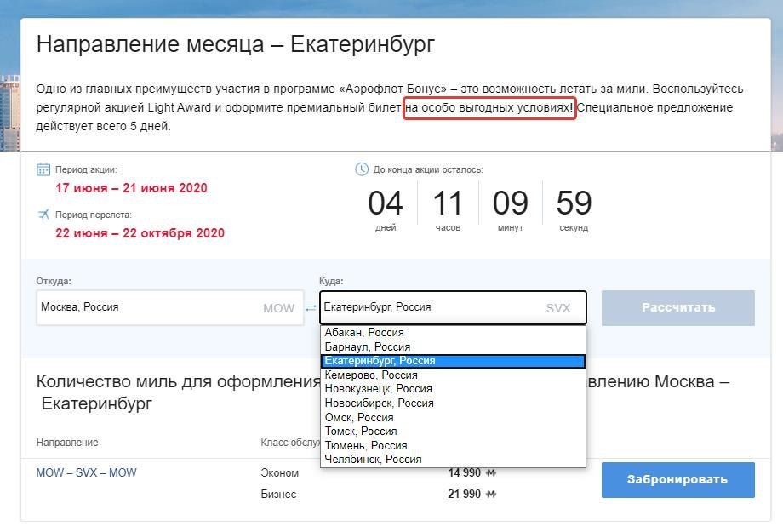Select highlighted Екатеринбург, Россия option in list
The width and height of the screenshot is (783, 532).
(453, 361)
